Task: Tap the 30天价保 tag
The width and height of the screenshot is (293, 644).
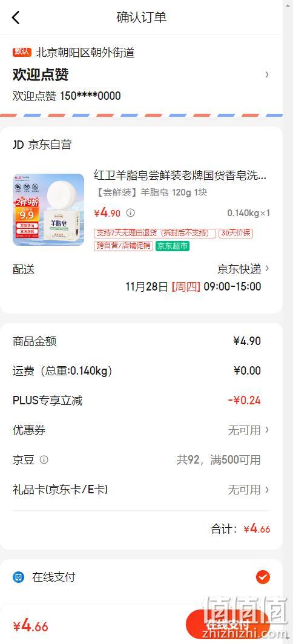Action: (235, 233)
